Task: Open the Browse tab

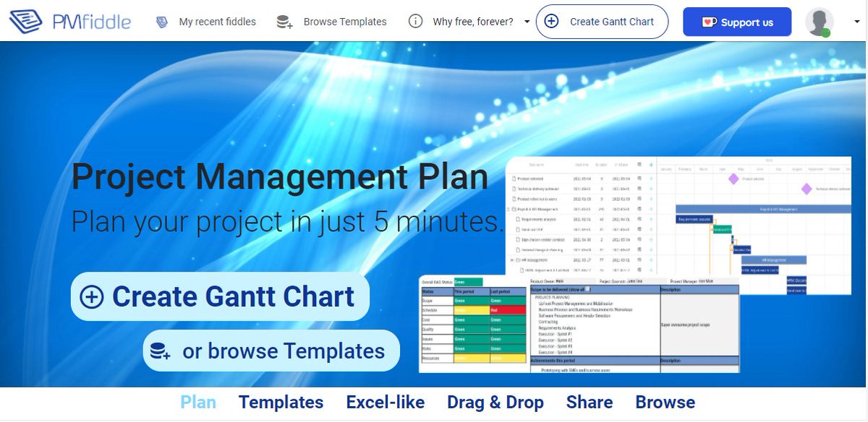Action: (665, 402)
